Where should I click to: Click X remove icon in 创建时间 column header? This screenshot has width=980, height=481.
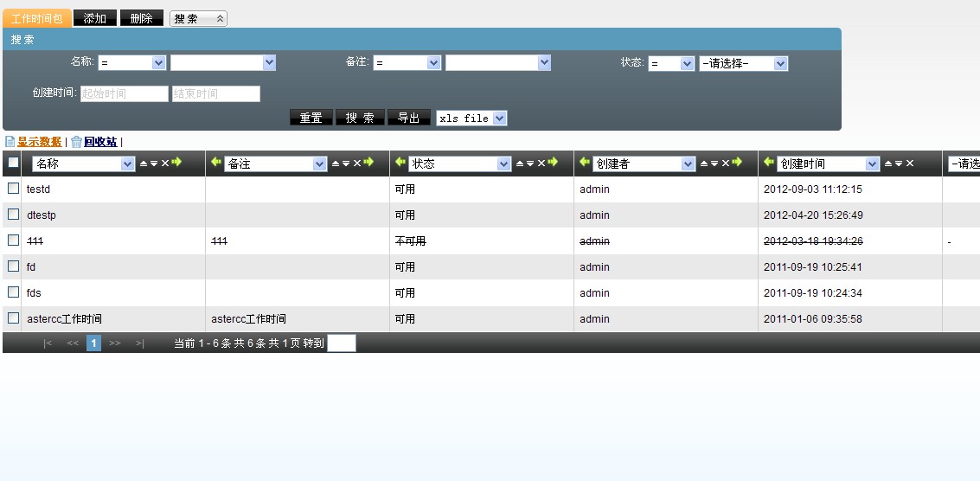[x=910, y=164]
